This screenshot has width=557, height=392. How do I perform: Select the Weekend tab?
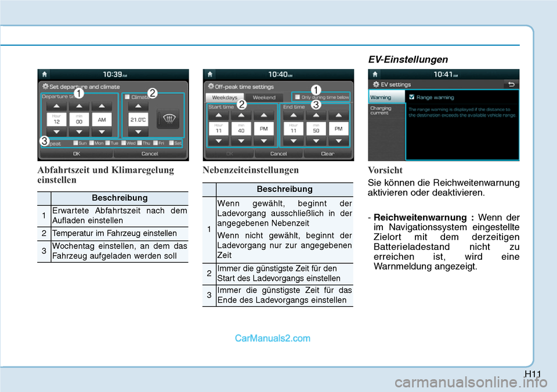tap(264, 97)
